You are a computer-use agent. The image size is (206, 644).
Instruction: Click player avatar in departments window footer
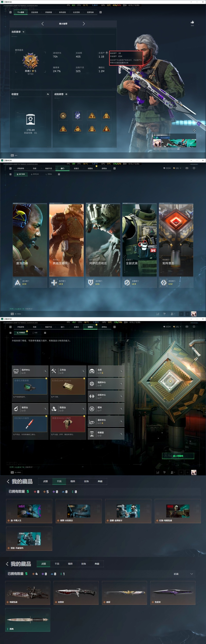(194, 314)
